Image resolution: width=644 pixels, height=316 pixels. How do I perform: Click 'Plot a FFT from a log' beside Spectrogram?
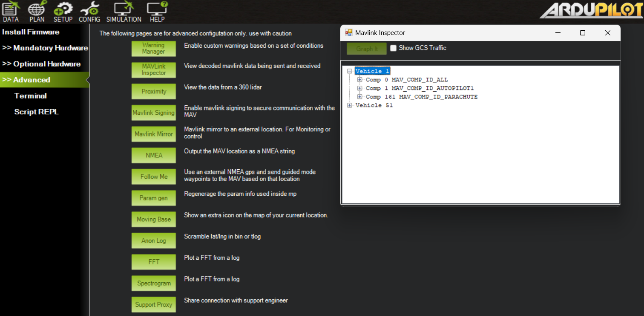(212, 279)
